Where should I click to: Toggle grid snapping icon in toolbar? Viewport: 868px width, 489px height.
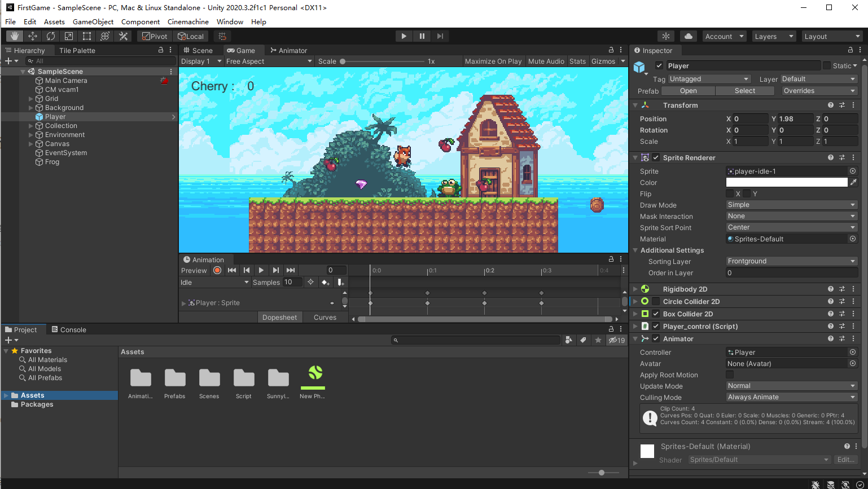(222, 36)
